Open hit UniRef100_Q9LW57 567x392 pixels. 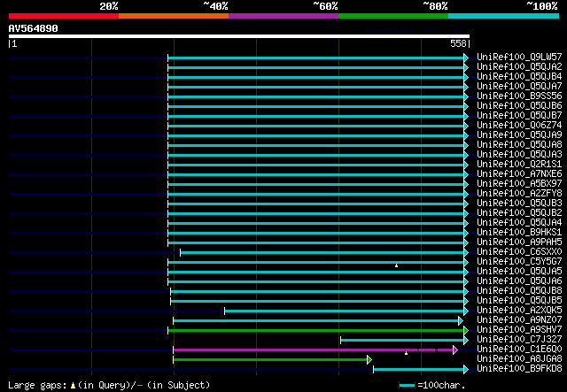click(x=519, y=57)
